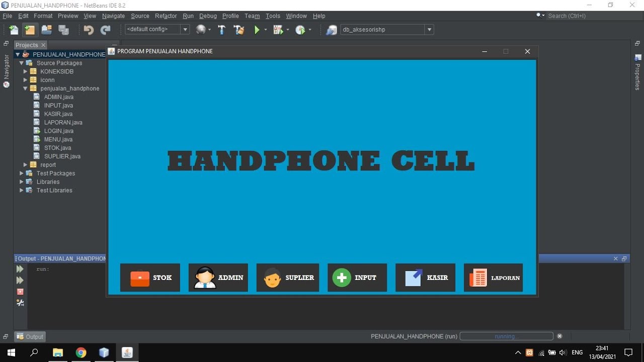
Task: Open the default config dropdown
Action: (157, 29)
